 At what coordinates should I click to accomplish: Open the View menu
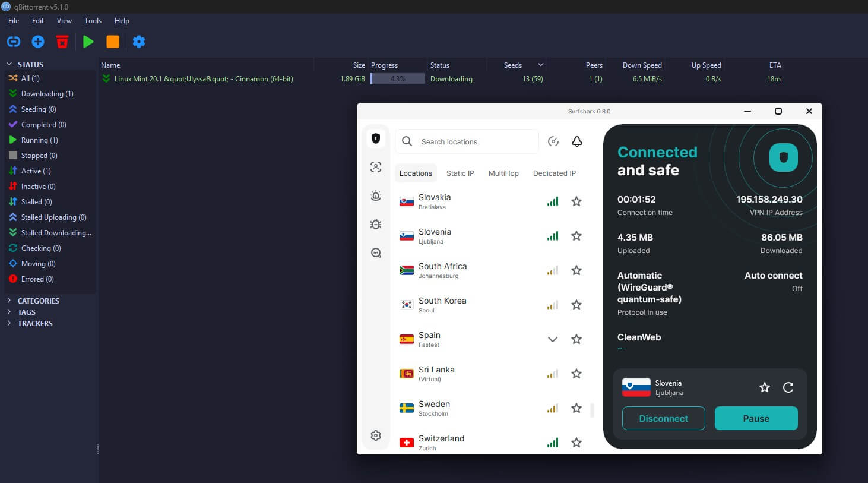coord(64,21)
